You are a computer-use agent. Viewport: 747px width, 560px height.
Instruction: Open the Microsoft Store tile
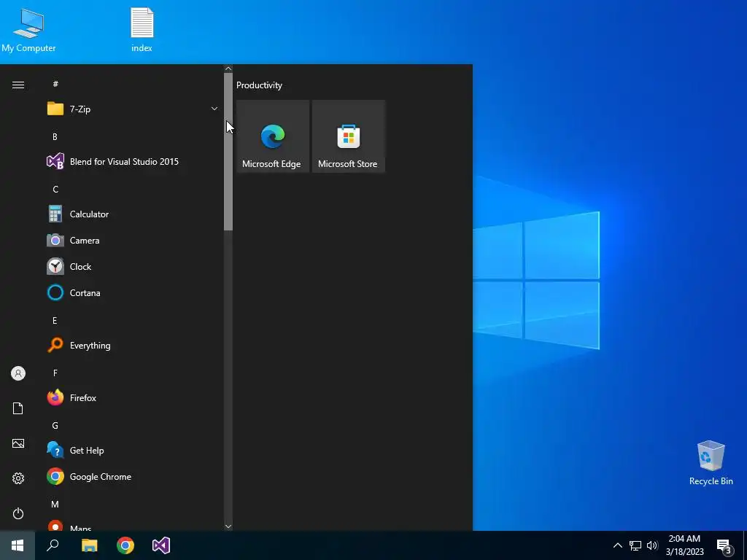(x=348, y=136)
